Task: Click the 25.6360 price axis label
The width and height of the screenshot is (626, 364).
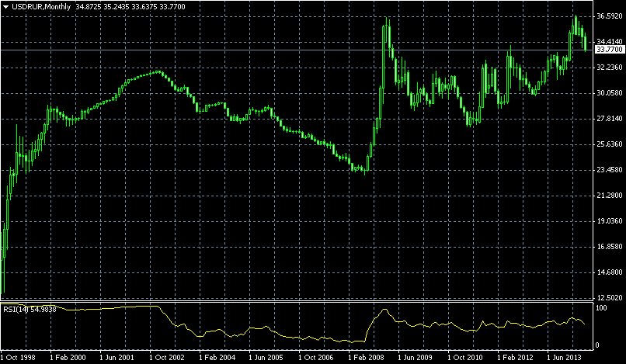Action: tap(609, 144)
